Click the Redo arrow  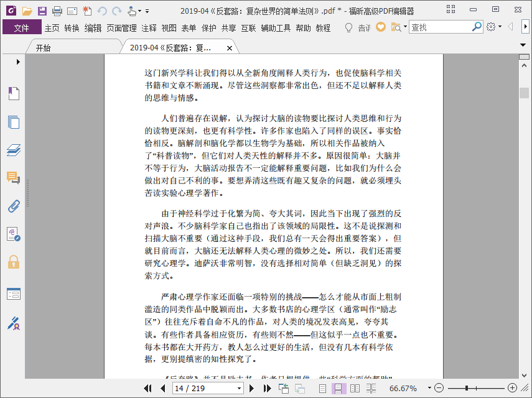coord(117,11)
